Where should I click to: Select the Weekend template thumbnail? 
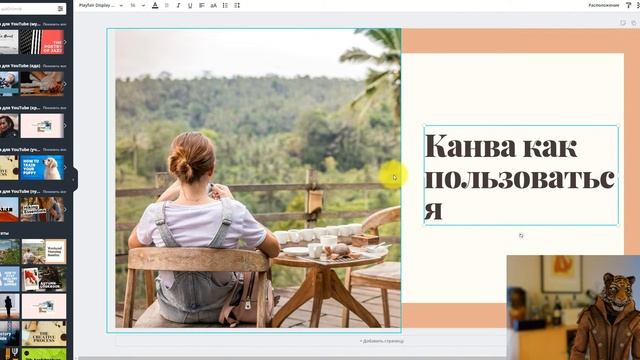point(44,251)
